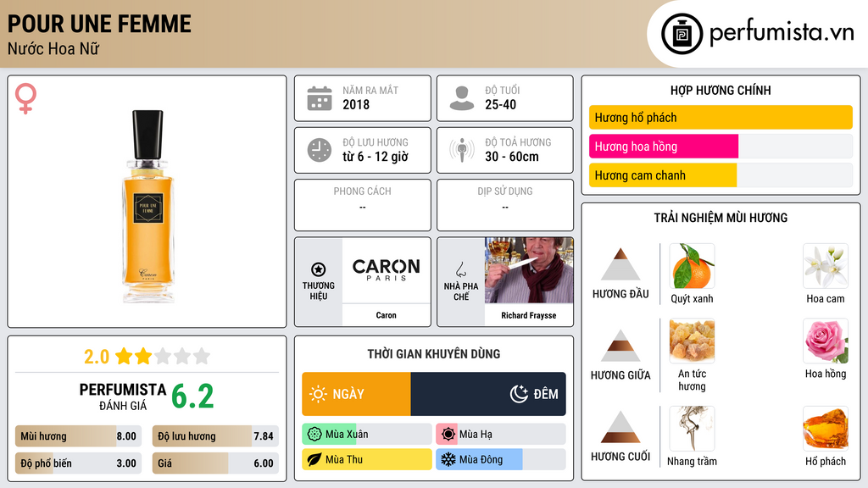Click the moon icon beside Đêm
The height and width of the screenshot is (488, 868).
(x=519, y=394)
